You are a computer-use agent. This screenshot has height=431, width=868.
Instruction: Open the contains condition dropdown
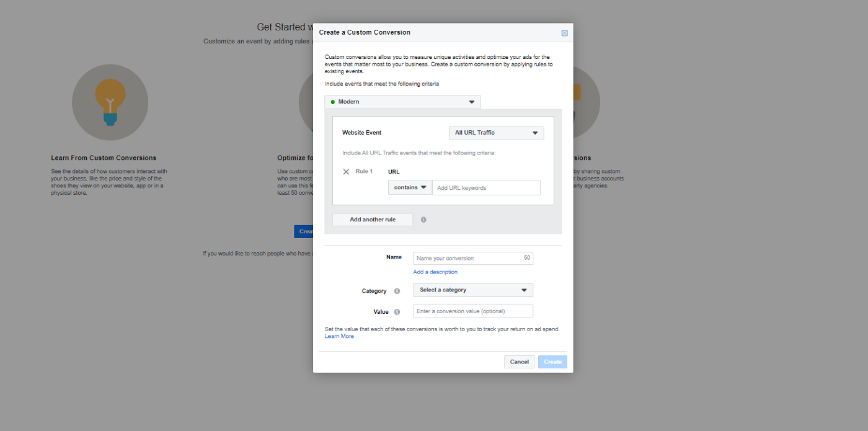coord(410,187)
